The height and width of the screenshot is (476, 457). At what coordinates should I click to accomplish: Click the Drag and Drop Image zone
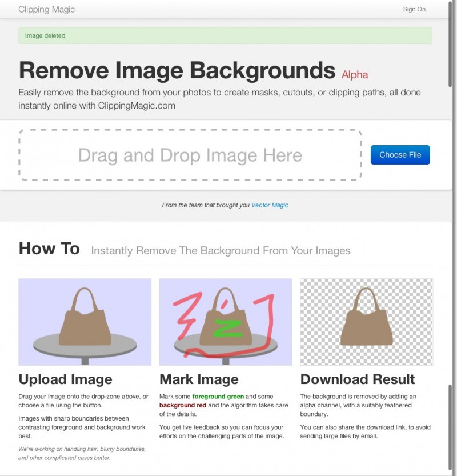tap(190, 155)
